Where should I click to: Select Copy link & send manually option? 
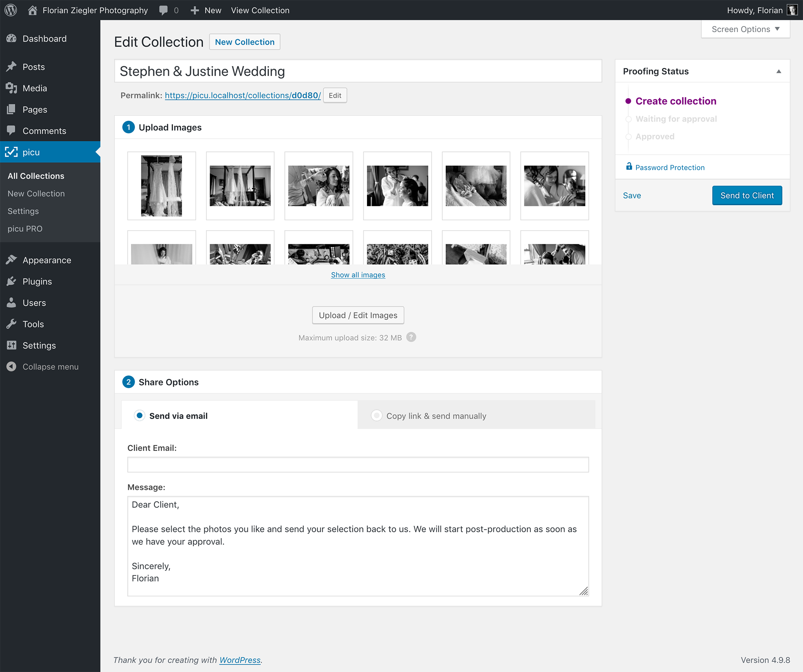[377, 415]
